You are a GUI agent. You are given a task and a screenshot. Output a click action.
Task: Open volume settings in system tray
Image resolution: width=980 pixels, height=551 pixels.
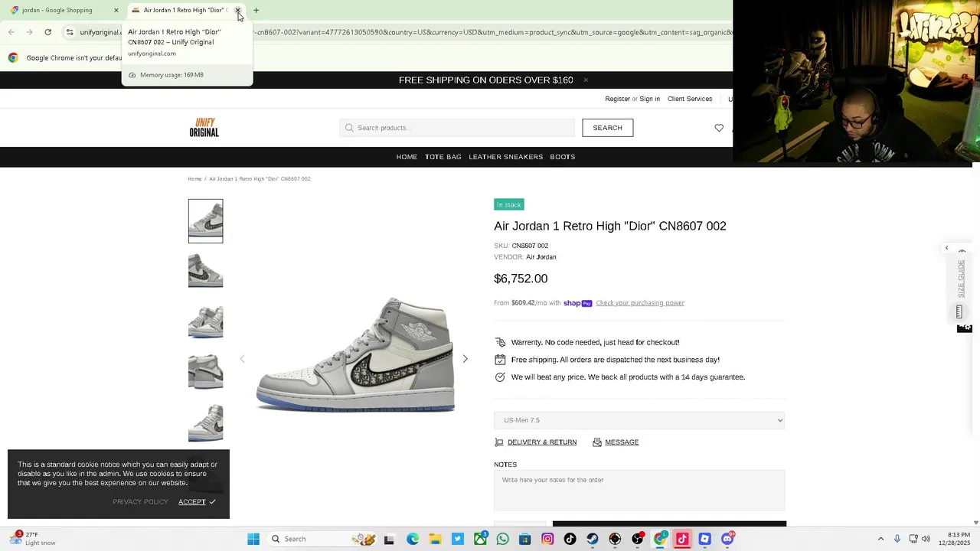tap(926, 539)
